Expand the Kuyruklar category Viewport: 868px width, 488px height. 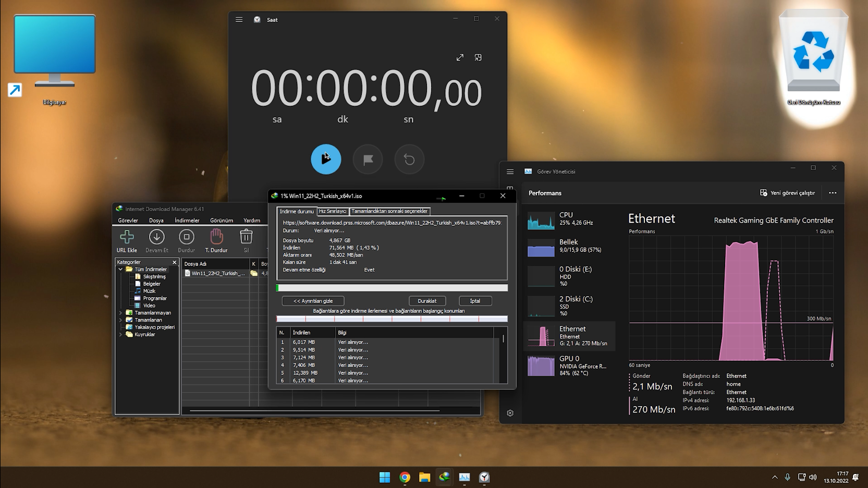(121, 335)
